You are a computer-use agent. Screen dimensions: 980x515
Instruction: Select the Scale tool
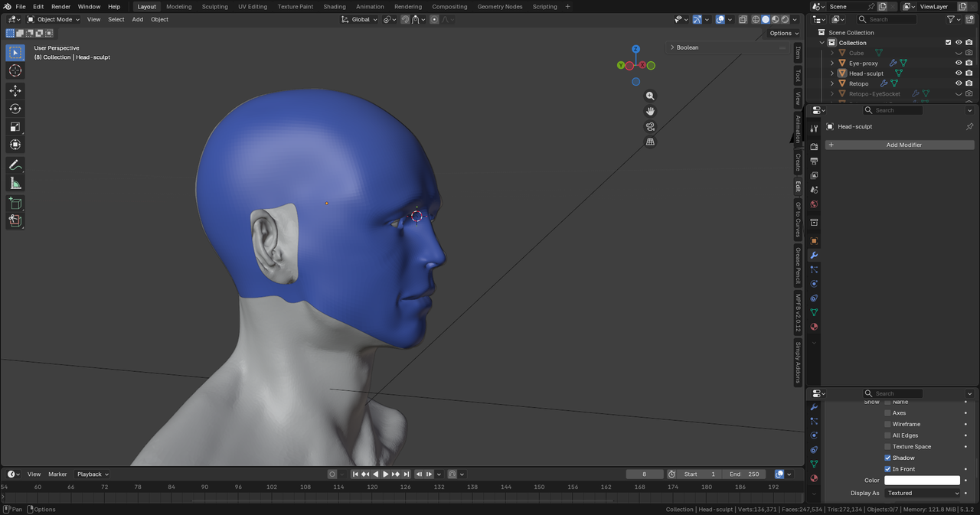[15, 126]
